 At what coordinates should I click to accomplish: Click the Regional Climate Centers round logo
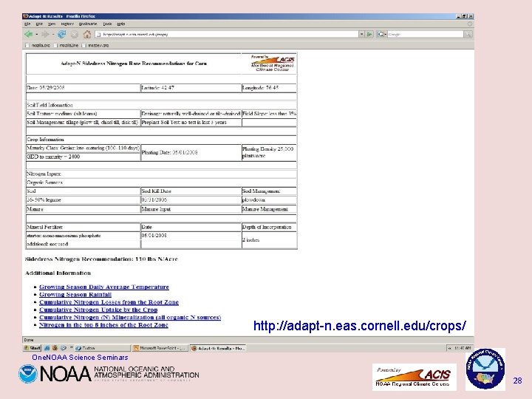coord(485,369)
